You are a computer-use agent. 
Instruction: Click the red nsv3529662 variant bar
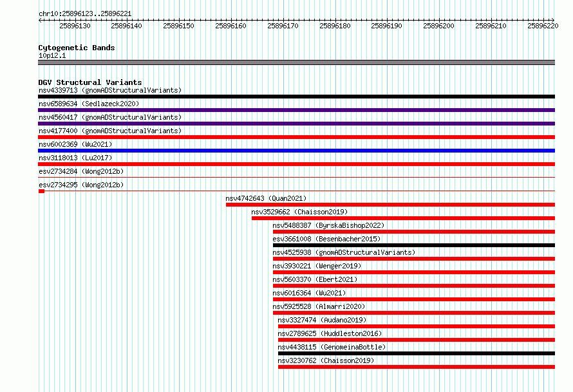tap(403, 218)
